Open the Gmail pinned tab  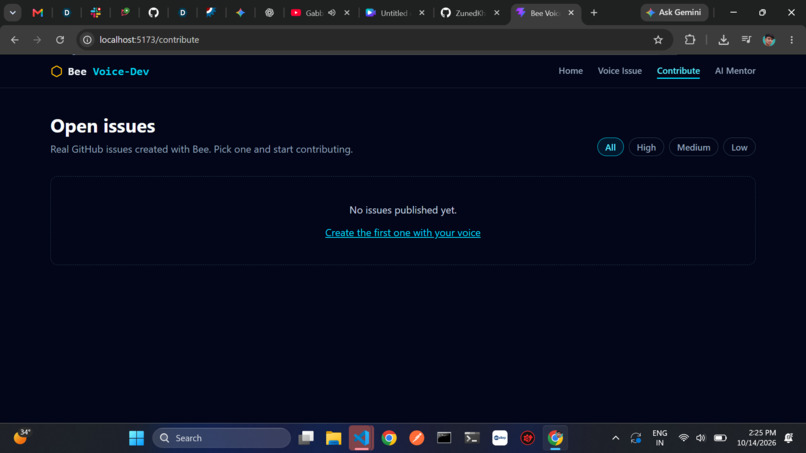coord(38,13)
